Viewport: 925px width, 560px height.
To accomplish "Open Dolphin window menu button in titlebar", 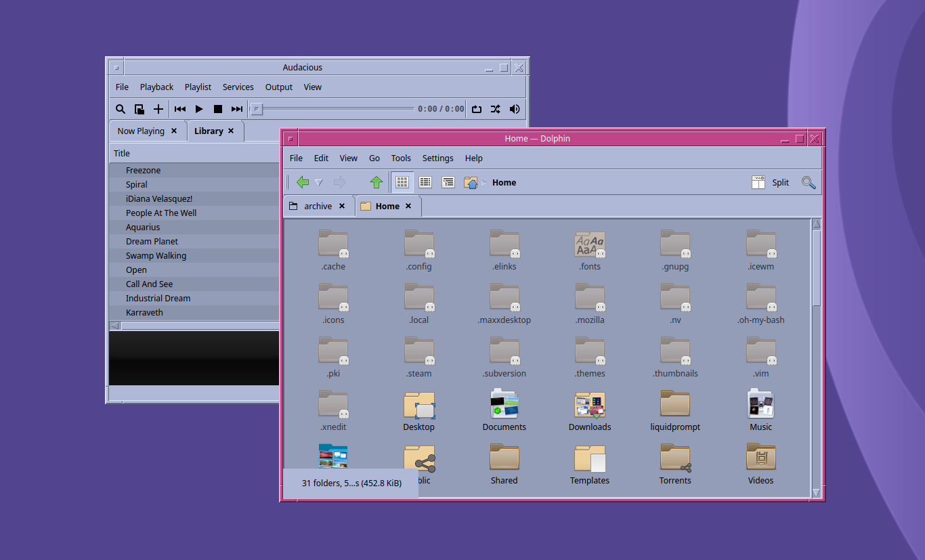I will tap(291, 139).
